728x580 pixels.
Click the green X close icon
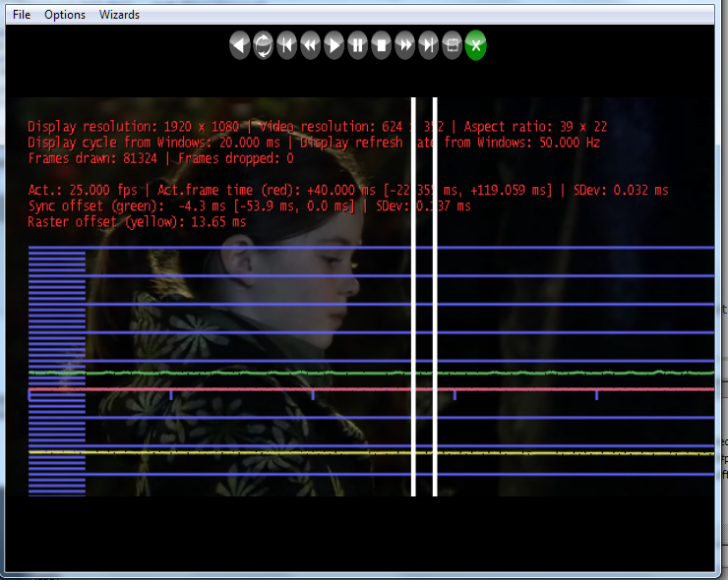(476, 45)
